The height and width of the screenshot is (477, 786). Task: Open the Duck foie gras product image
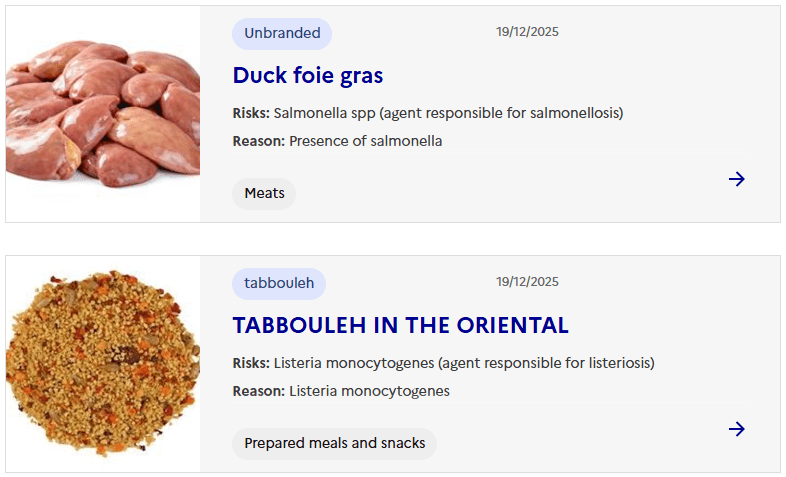coord(103,114)
